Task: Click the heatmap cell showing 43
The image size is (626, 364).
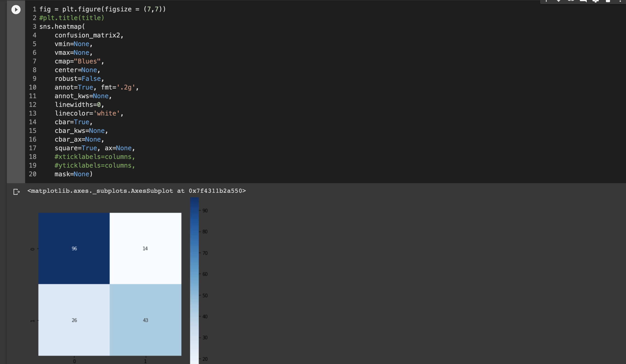Action: (145, 320)
